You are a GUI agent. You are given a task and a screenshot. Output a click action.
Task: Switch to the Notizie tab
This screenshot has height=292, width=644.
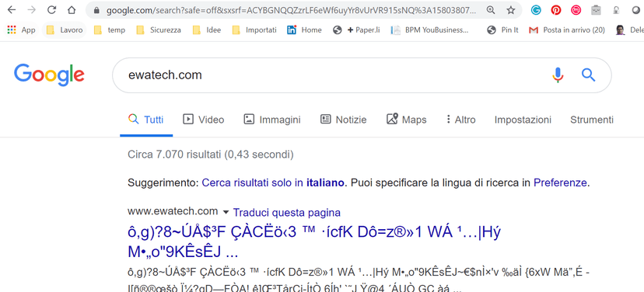pyautogui.click(x=343, y=120)
